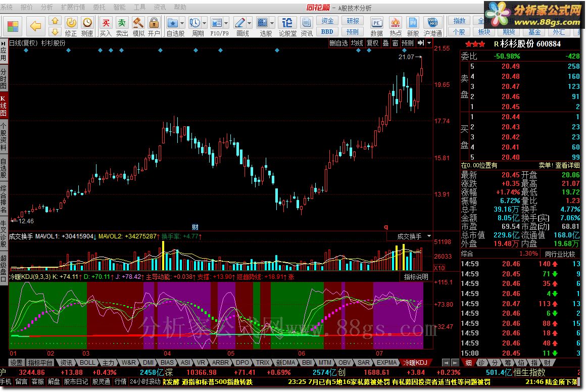Open the 成交换手 indicator dropdown
Viewport: 586px width, 392px height.
point(429,236)
